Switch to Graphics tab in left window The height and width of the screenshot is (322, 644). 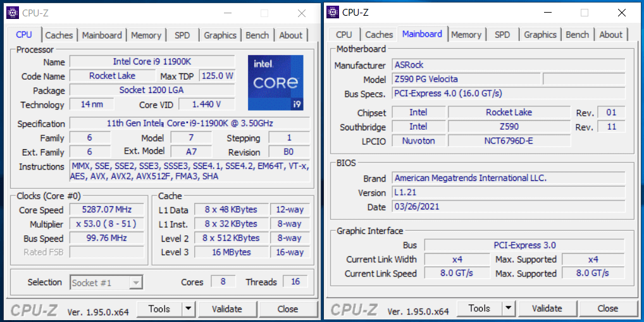(x=220, y=35)
